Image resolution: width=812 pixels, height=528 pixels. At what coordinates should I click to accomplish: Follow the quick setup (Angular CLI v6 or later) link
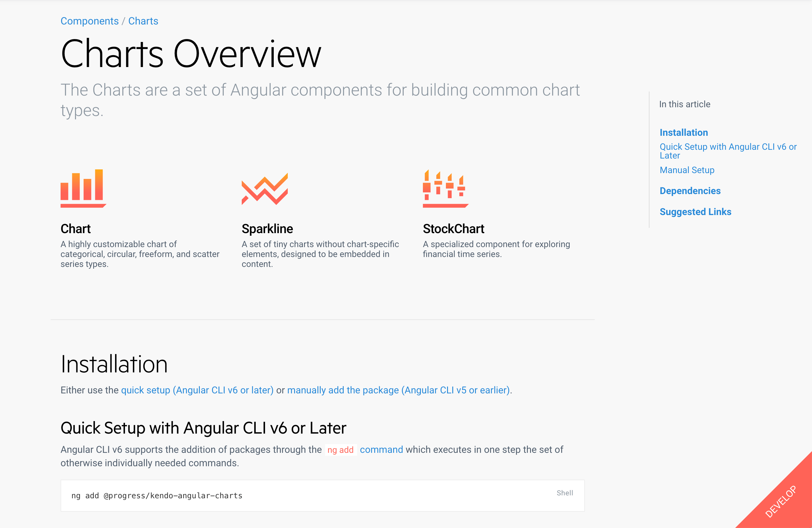pos(197,390)
